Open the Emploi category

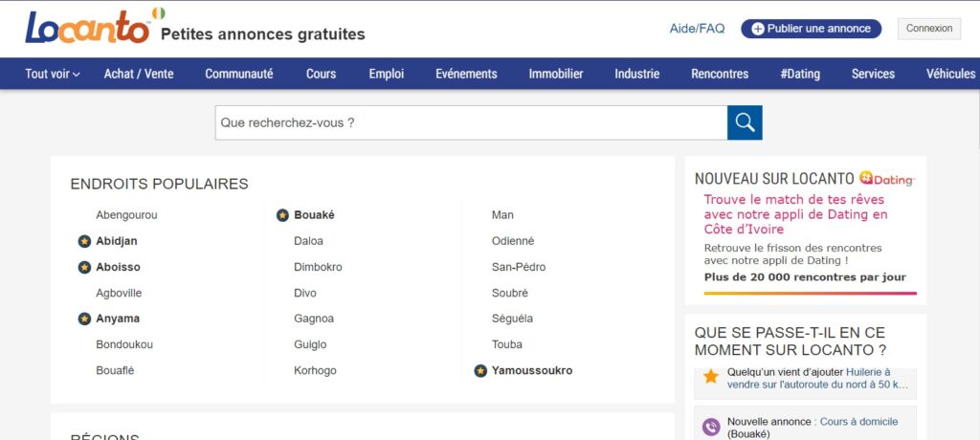tap(387, 74)
